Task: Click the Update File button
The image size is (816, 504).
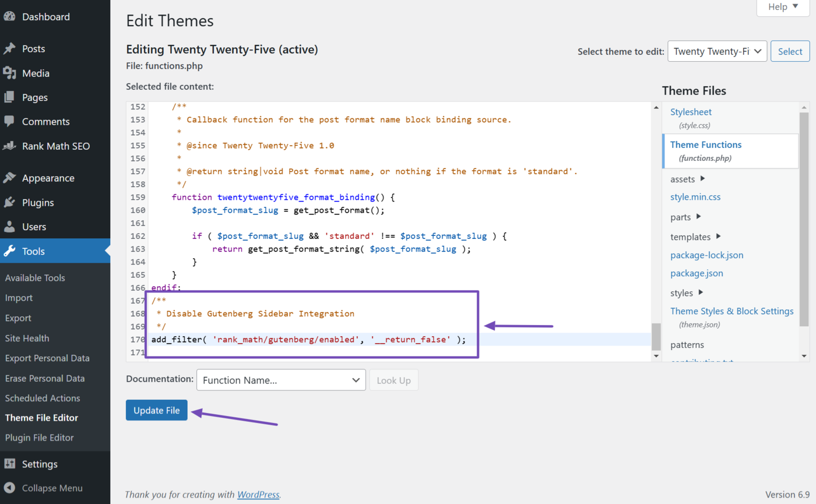Action: coord(156,410)
